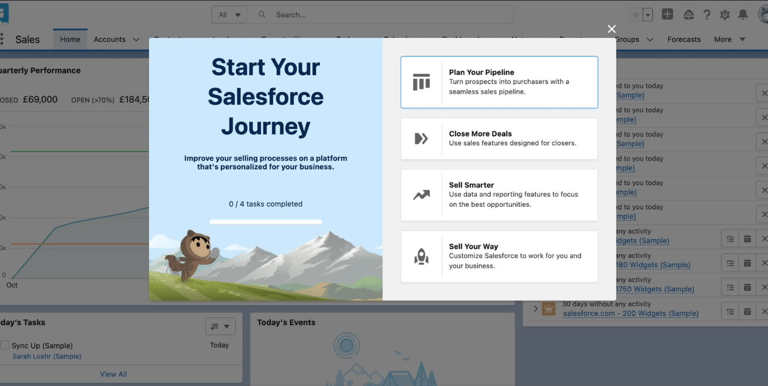The height and width of the screenshot is (386, 768).
Task: Click the 'Today's Events' heading
Action: click(x=286, y=322)
